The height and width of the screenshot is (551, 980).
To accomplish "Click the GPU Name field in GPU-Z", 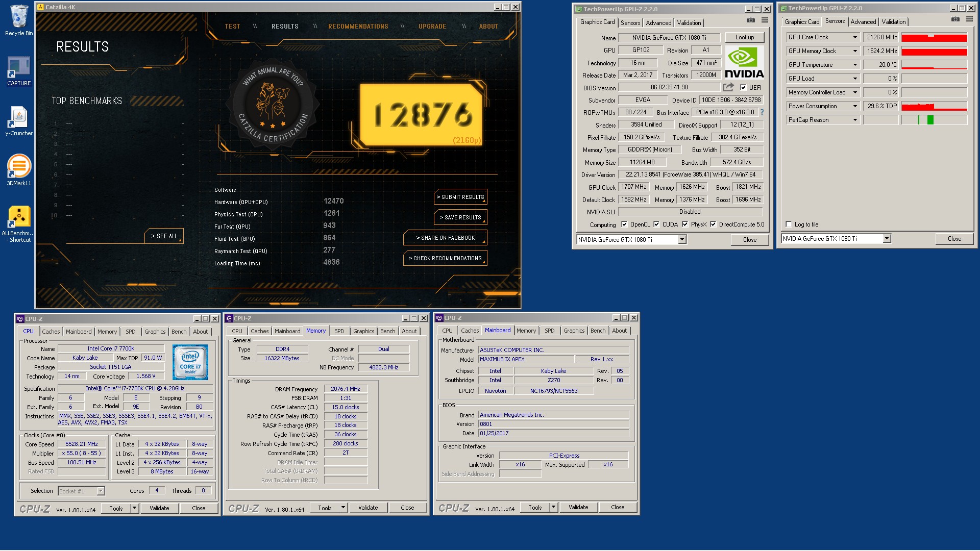I will pyautogui.click(x=669, y=38).
